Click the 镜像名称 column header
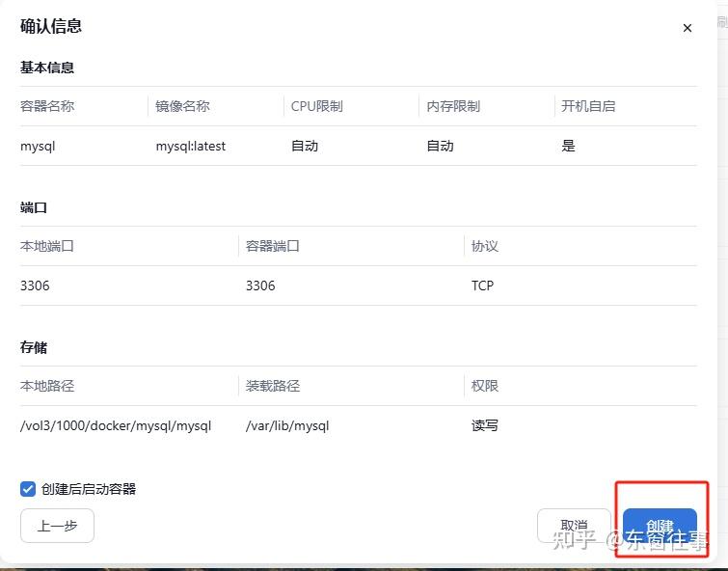 [x=182, y=106]
